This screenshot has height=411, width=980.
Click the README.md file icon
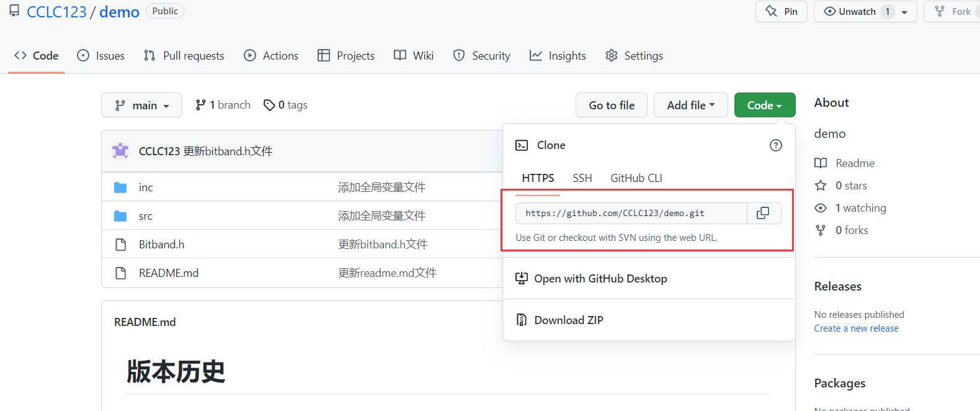coord(121,273)
